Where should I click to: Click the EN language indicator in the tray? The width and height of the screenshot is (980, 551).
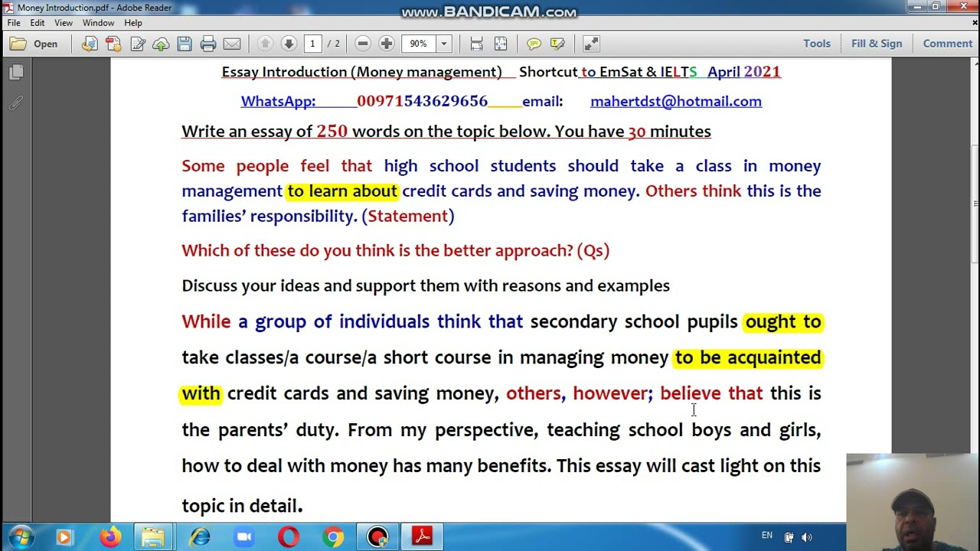(x=767, y=536)
